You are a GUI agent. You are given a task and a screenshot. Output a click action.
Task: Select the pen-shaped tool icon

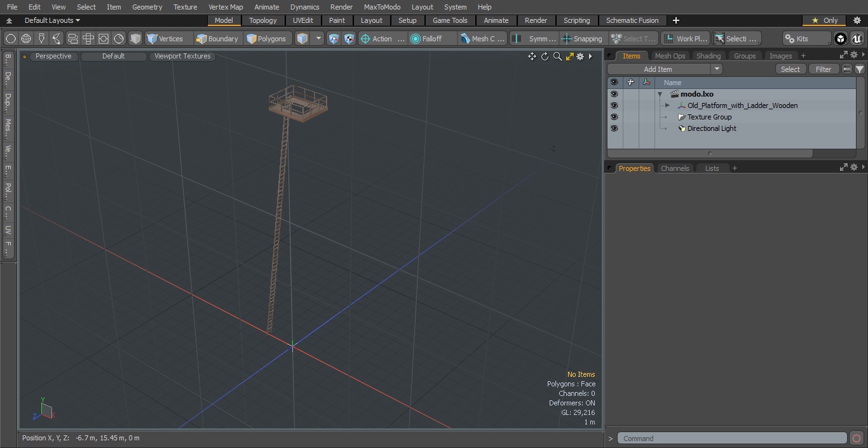pyautogui.click(x=41, y=39)
